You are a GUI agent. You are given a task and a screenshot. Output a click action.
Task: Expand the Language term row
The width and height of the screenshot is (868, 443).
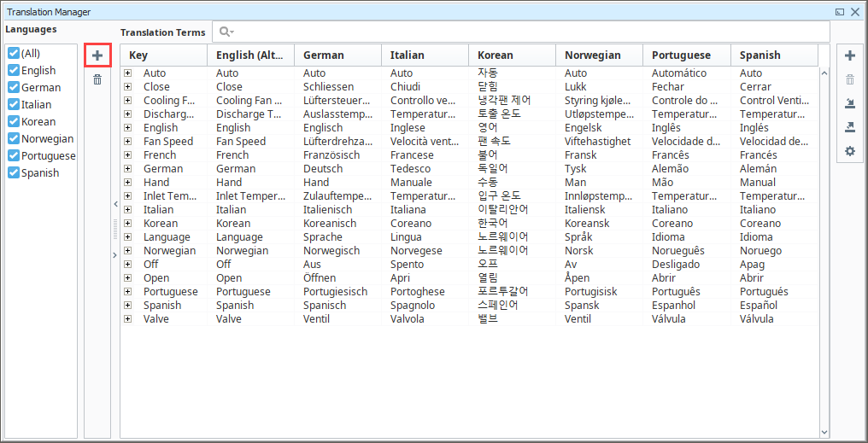click(x=128, y=236)
